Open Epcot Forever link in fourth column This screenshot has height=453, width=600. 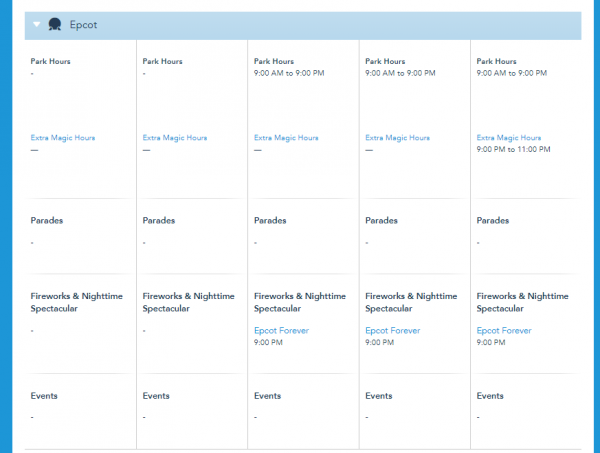393,331
